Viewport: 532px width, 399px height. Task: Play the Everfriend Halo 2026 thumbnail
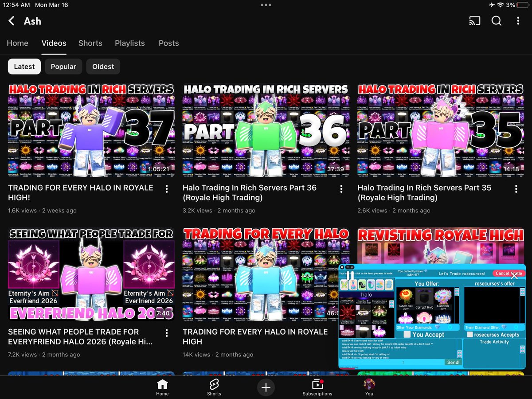(x=91, y=274)
